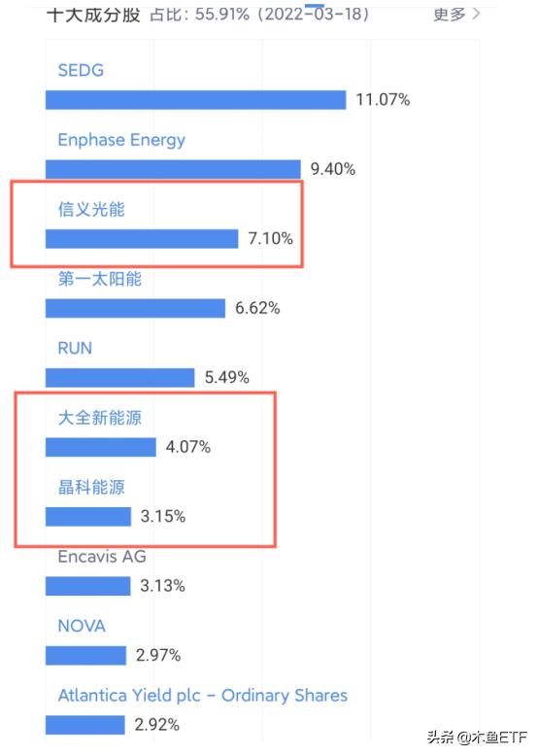Click the SEDG 11.07% bar
This screenshot has height=756, width=539.
pos(195,100)
